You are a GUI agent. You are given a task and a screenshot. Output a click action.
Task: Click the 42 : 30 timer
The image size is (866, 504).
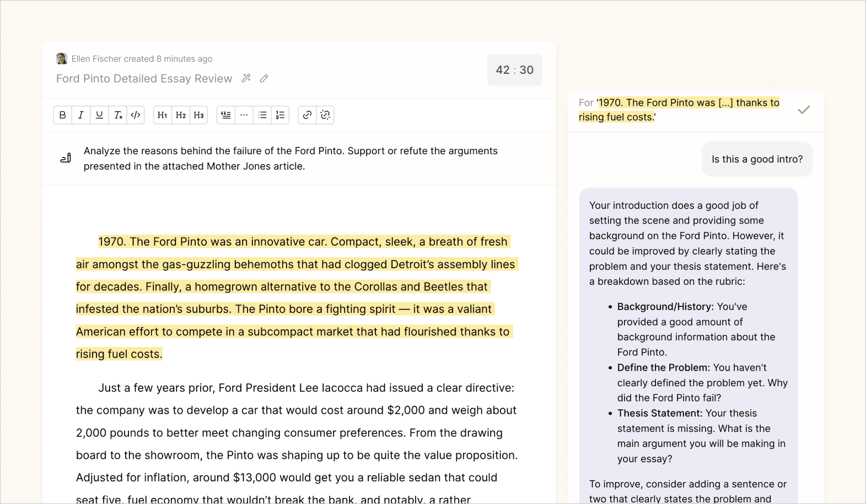coord(515,70)
